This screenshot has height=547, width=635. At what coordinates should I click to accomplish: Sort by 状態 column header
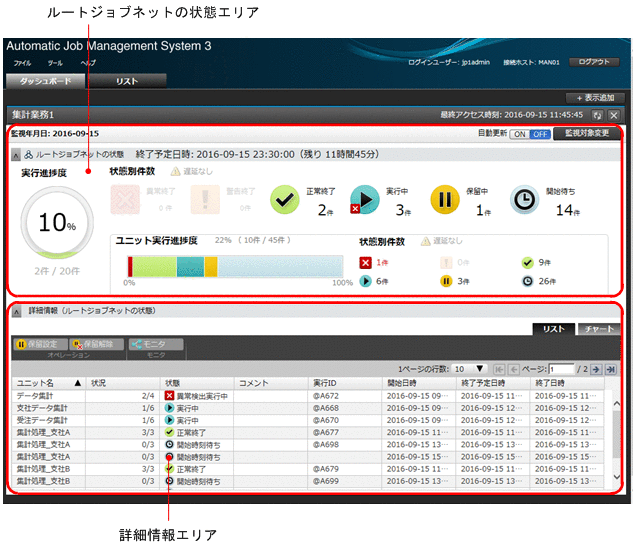(x=197, y=383)
